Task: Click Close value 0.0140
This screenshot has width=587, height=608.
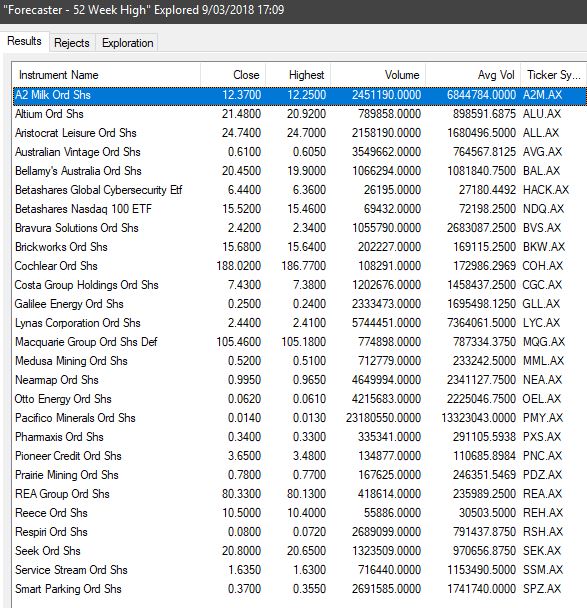Action: (245, 418)
